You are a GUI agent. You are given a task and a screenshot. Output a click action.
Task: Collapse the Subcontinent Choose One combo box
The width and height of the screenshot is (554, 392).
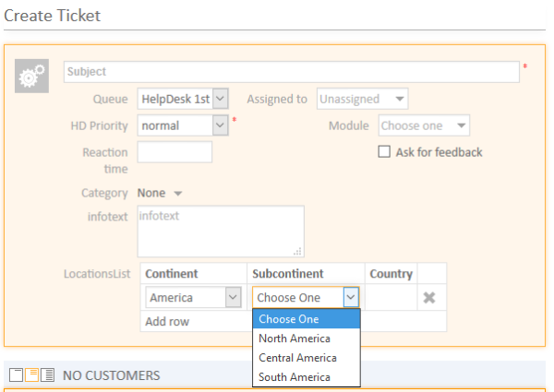click(x=306, y=297)
